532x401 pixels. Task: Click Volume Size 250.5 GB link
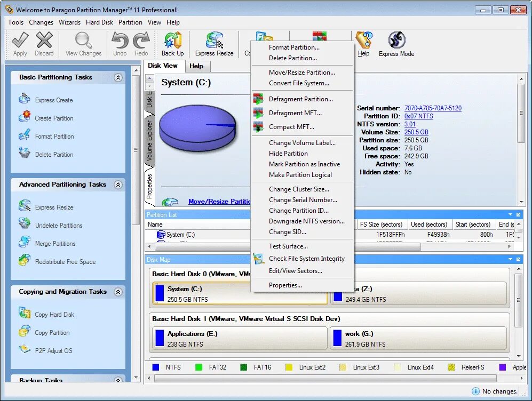point(416,132)
